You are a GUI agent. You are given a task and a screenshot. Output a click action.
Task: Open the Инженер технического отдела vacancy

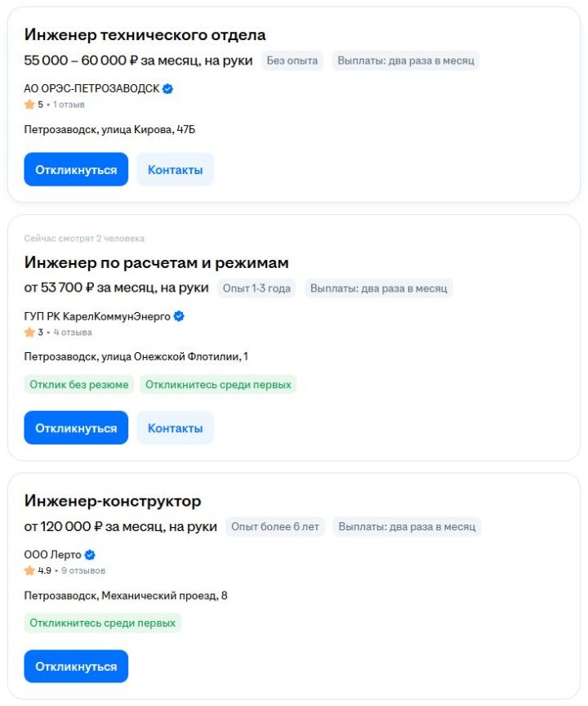[x=145, y=34]
